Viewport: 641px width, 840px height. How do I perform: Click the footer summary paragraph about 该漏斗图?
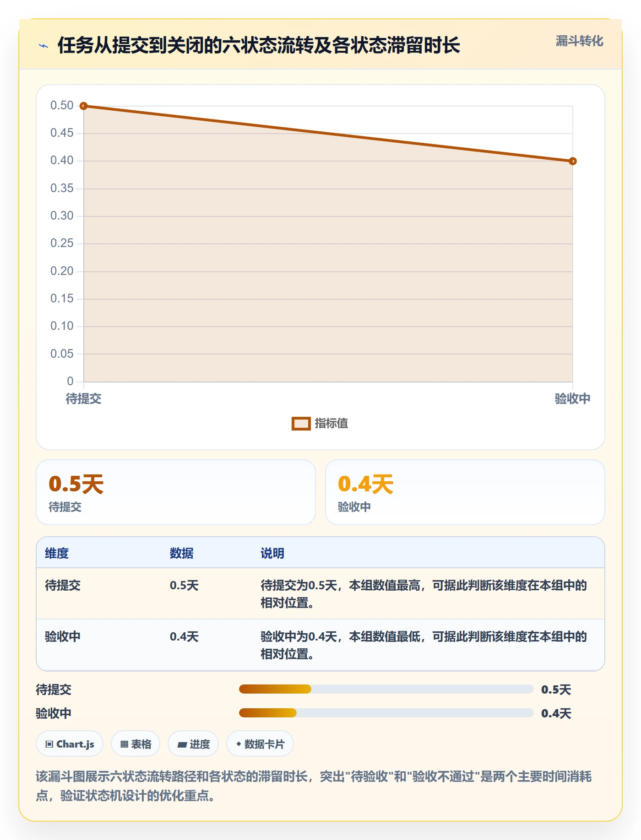[314, 786]
